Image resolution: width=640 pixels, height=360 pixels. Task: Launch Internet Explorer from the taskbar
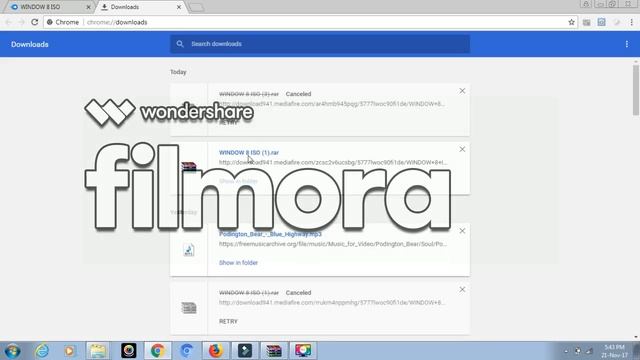pyautogui.click(x=42, y=351)
